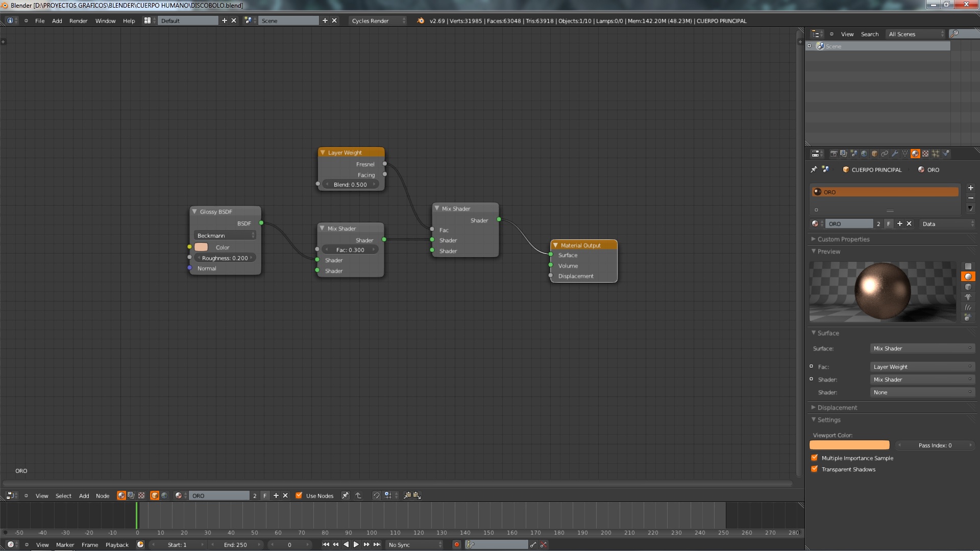Click the Viewport Color swatch

(849, 445)
